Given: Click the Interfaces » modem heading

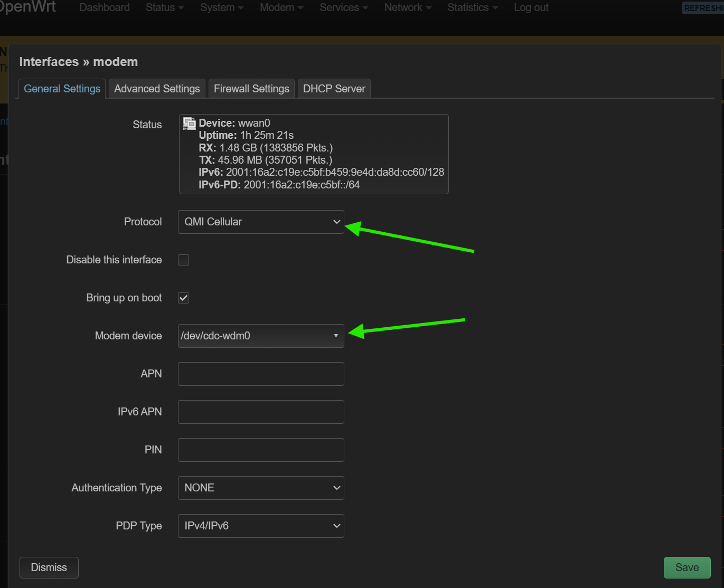Looking at the screenshot, I should [x=79, y=62].
